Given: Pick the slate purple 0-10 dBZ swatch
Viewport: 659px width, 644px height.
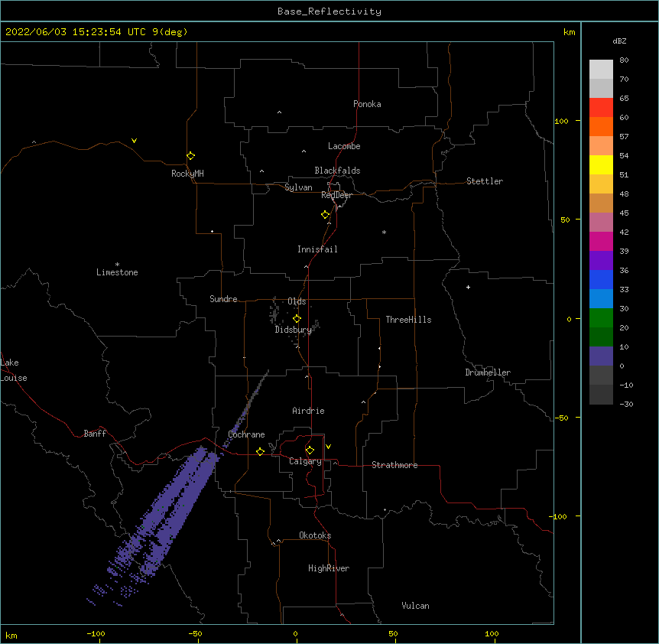Looking at the screenshot, I should click(601, 356).
